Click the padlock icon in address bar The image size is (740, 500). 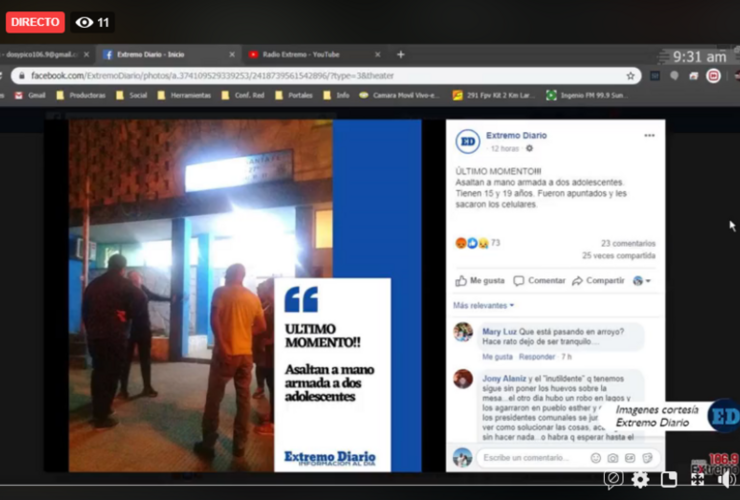coord(22,76)
